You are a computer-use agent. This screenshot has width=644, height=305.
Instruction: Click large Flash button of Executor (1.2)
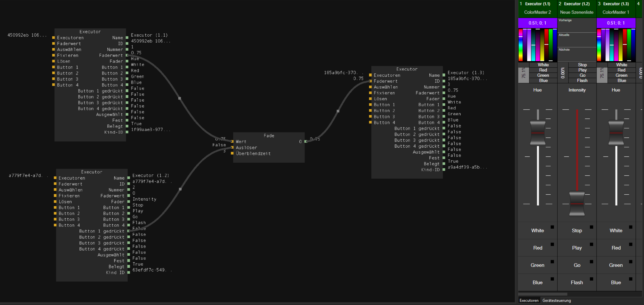(x=577, y=282)
